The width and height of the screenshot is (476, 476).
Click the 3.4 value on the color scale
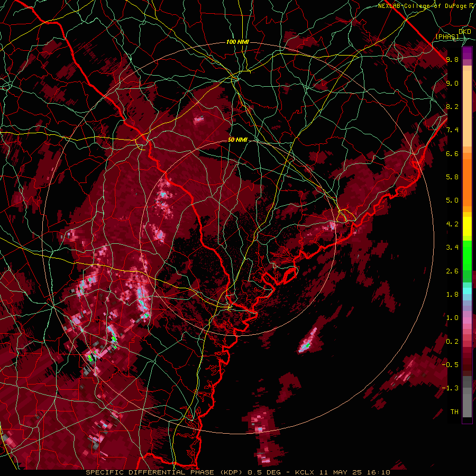tap(452, 248)
